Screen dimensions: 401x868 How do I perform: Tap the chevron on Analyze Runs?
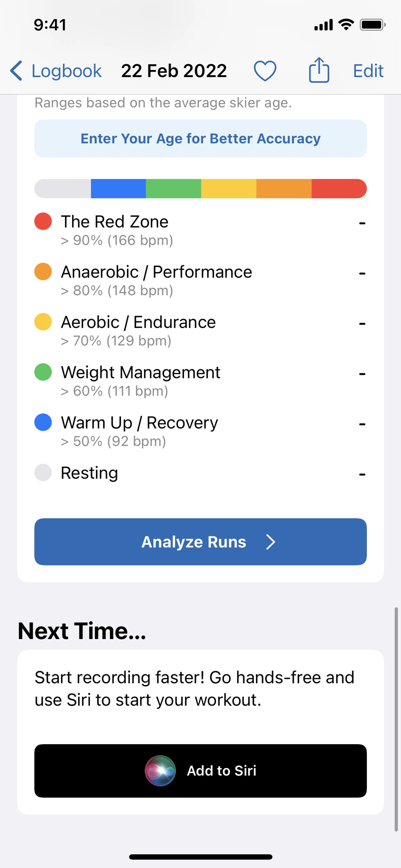coord(270,542)
